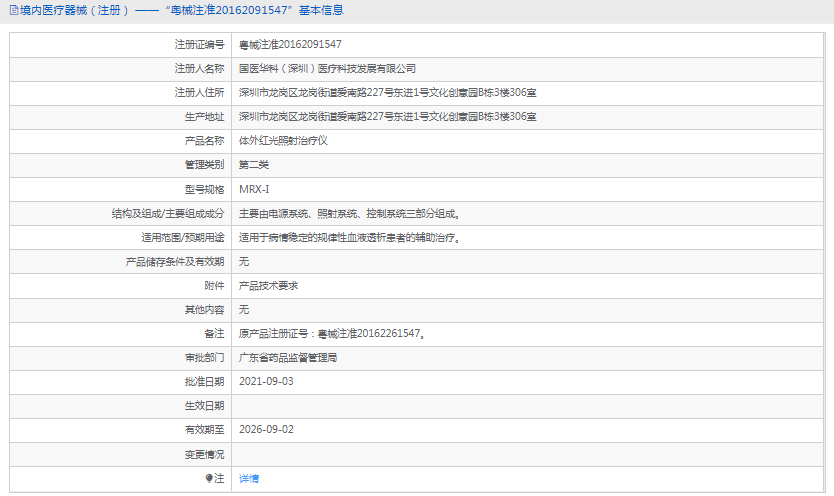This screenshot has width=834, height=496.
Task: Click the 批准日期 label
Action: tap(204, 382)
